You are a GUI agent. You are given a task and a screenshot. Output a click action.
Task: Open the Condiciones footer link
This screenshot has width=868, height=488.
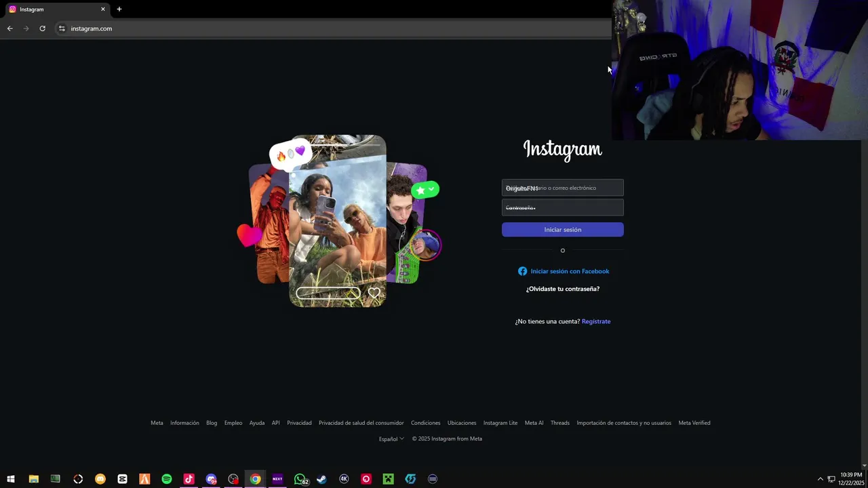(426, 423)
